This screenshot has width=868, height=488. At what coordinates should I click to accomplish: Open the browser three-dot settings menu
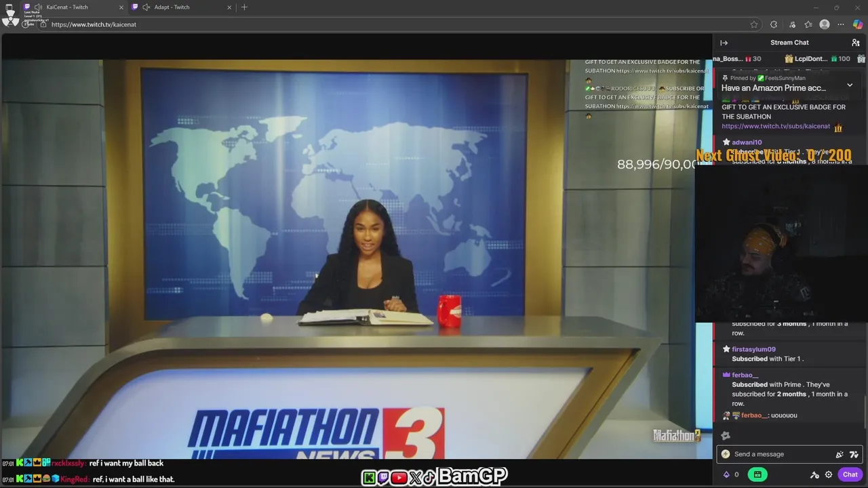coord(841,24)
